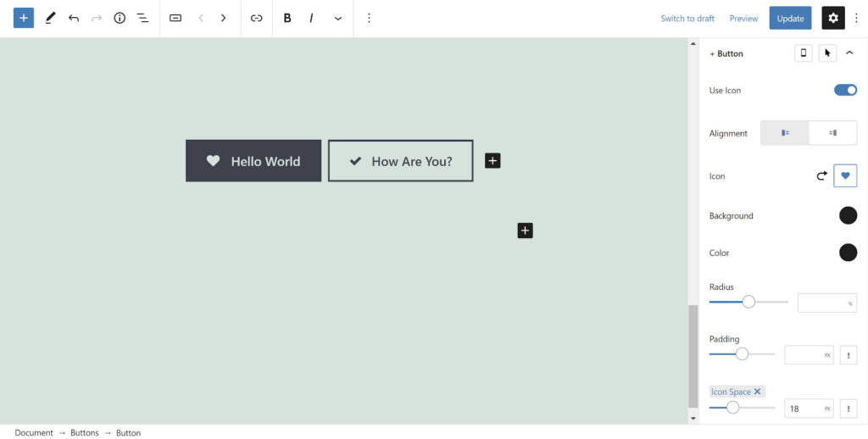The height and width of the screenshot is (439, 868).
Task: Open the list view outline
Action: click(x=142, y=18)
